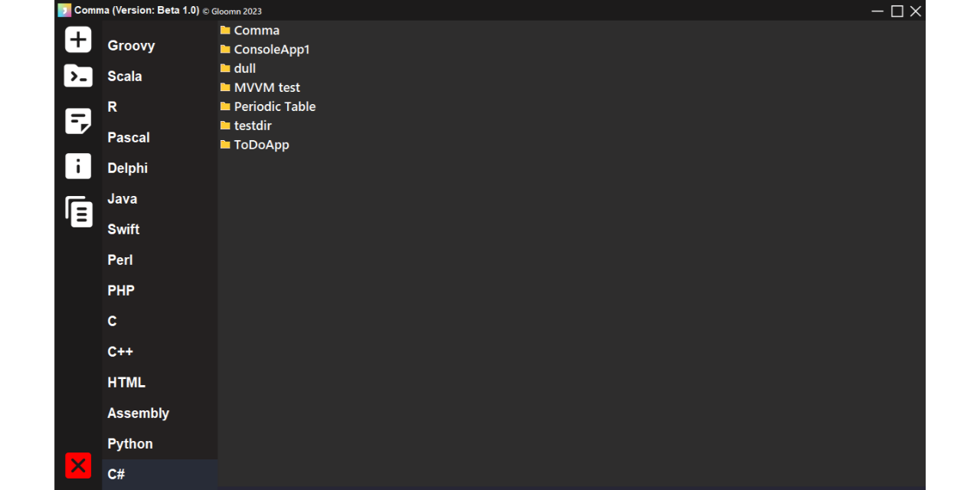
Task: Open the info panel icon in the sidebar
Action: pos(77,165)
